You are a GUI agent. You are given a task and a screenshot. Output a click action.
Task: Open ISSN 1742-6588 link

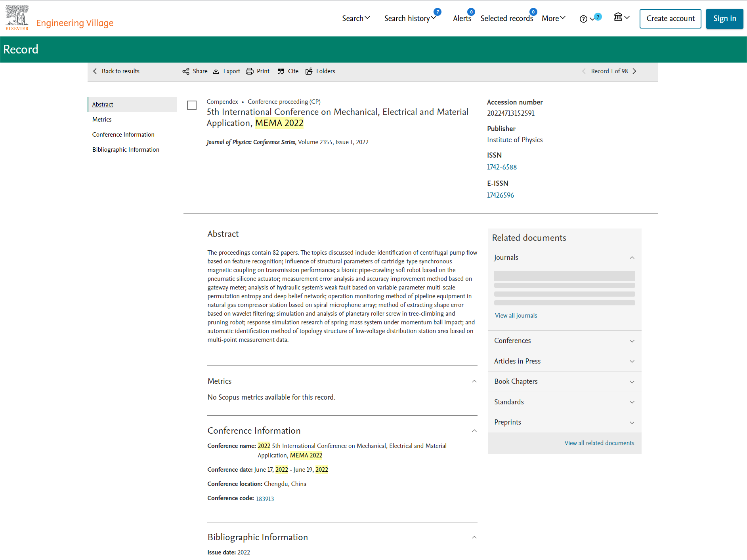pos(502,167)
